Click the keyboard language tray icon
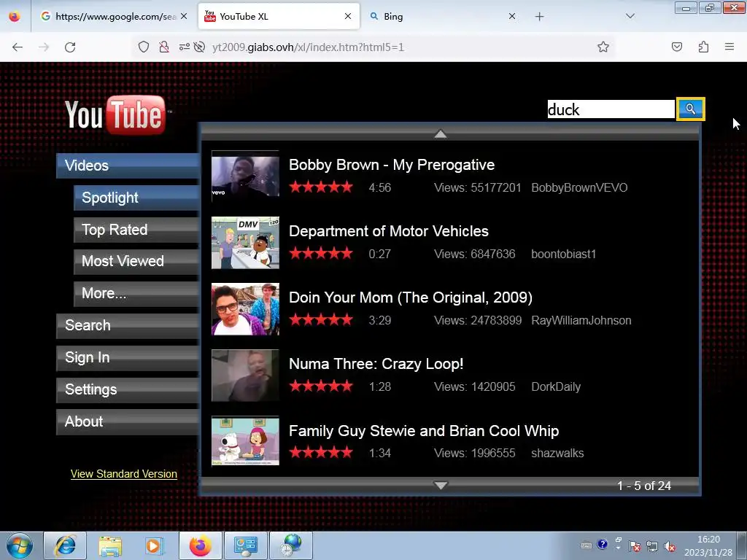747x560 pixels. tap(586, 545)
